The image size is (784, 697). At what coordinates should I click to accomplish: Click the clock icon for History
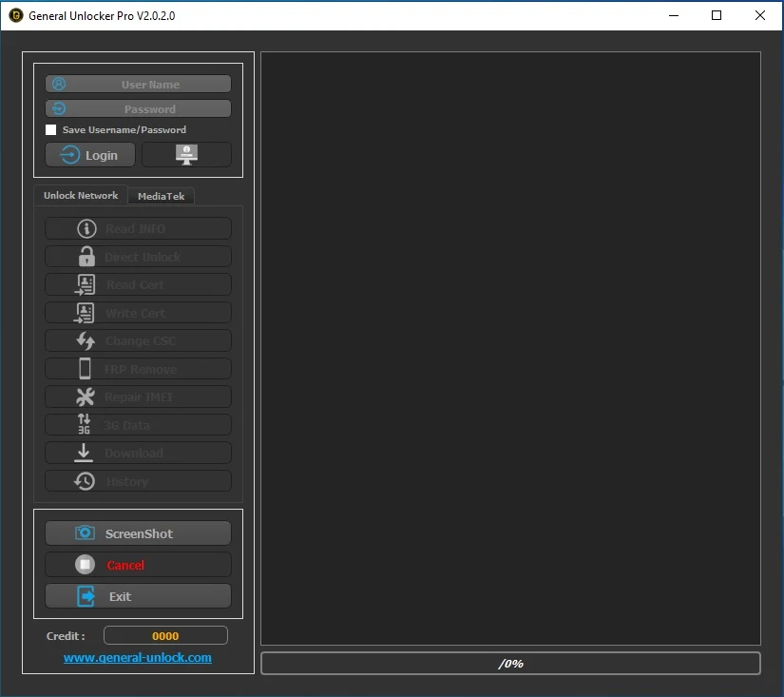tap(85, 481)
